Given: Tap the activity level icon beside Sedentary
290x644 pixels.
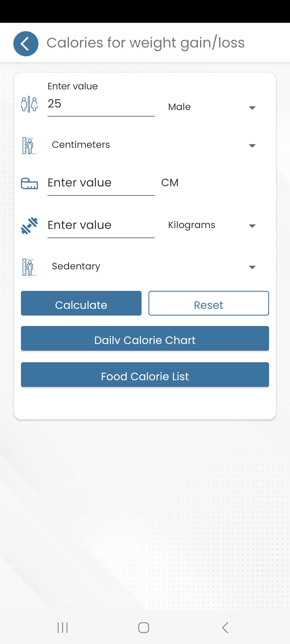Looking at the screenshot, I should [x=29, y=267].
